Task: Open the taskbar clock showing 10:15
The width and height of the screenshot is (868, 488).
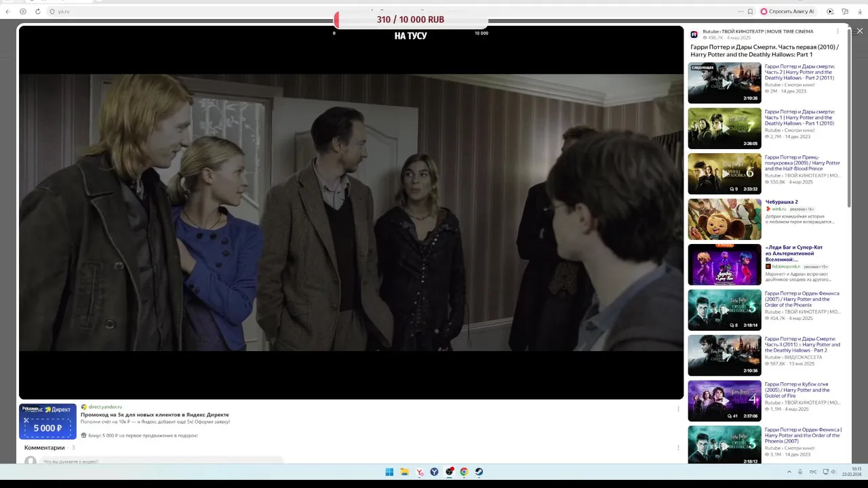Action: tap(852, 472)
